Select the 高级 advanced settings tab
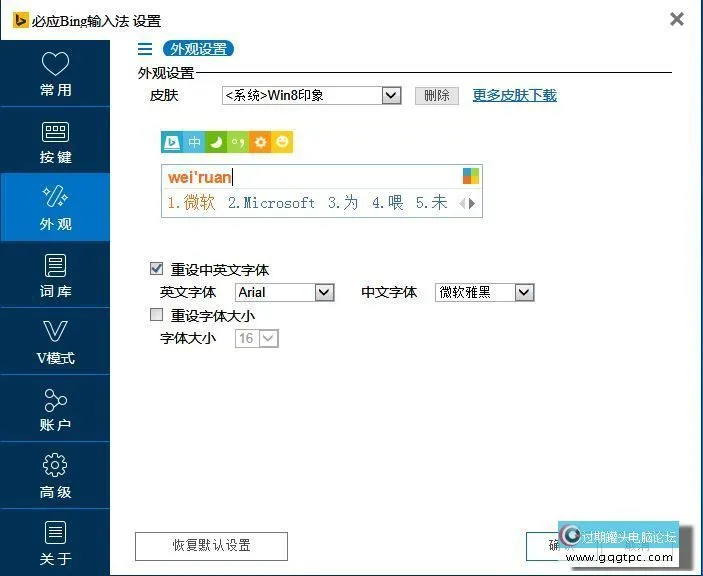703x576 pixels. (55, 477)
